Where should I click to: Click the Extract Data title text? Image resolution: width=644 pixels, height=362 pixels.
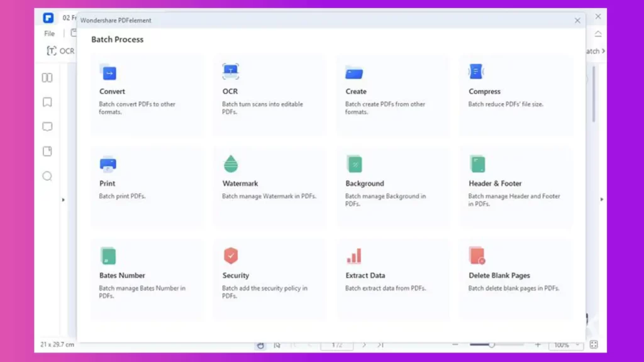tap(365, 275)
